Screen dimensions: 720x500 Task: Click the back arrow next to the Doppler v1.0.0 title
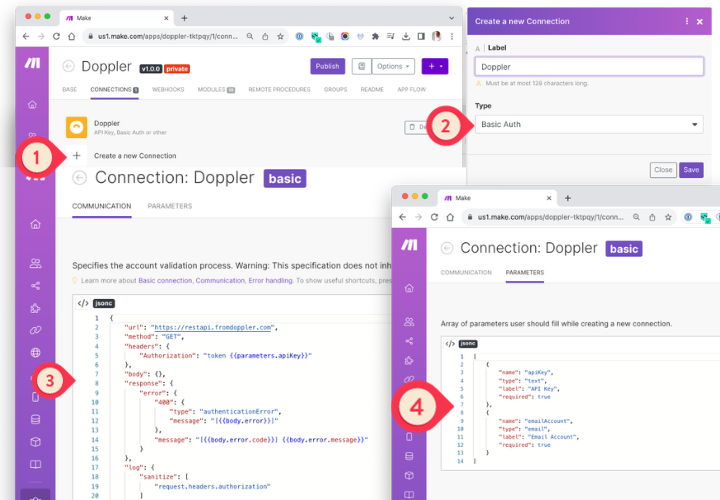[68, 66]
